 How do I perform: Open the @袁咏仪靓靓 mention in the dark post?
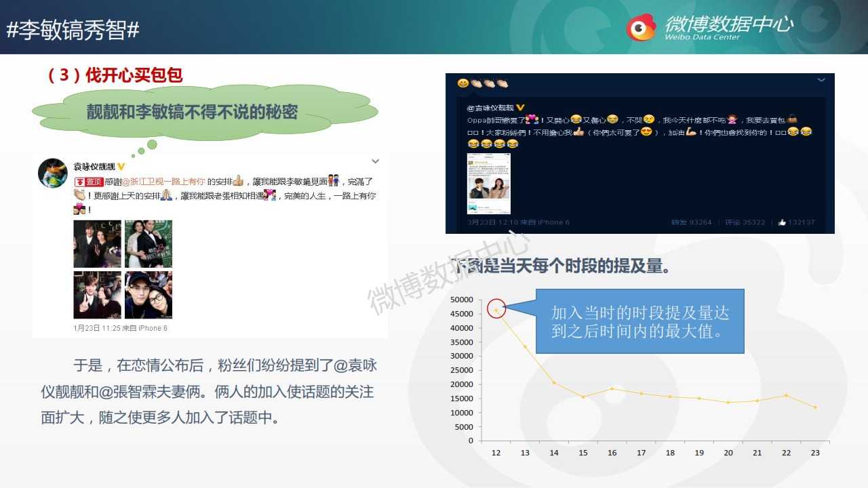point(490,108)
